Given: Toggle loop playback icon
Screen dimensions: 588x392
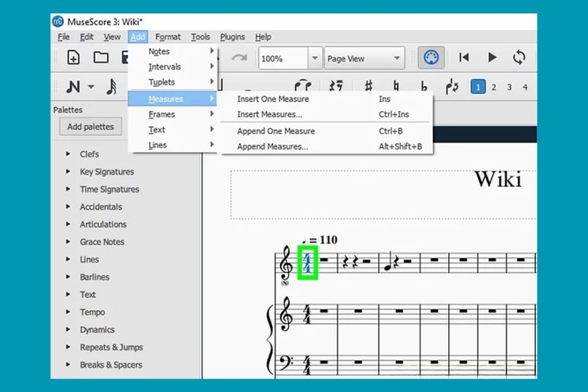Looking at the screenshot, I should (520, 57).
